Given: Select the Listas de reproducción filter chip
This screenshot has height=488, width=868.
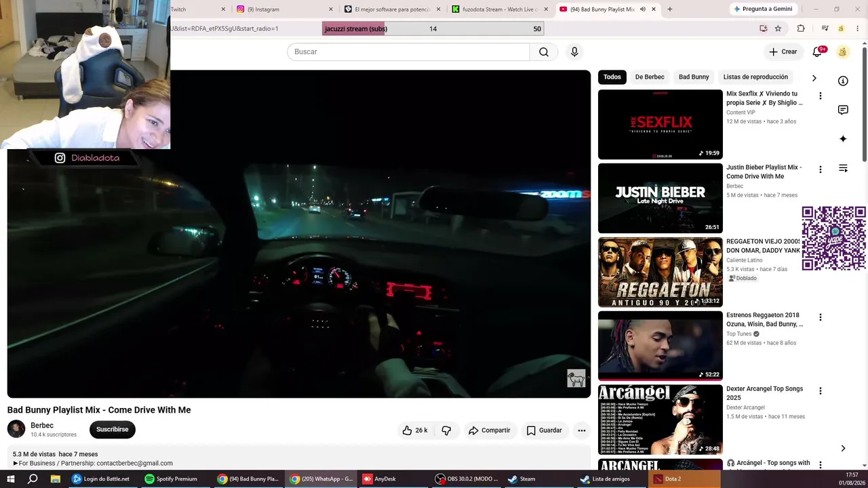Looking at the screenshot, I should click(x=755, y=77).
